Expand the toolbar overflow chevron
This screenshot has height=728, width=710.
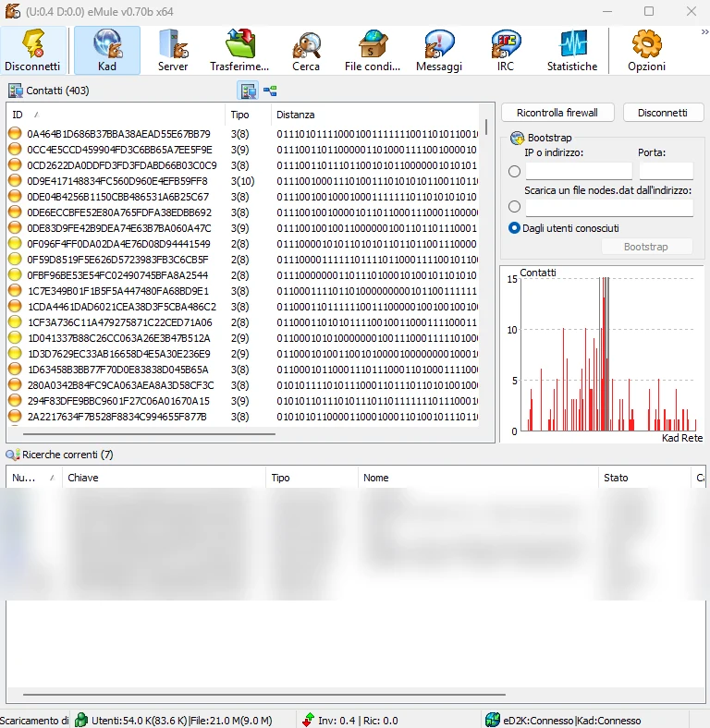[704, 32]
